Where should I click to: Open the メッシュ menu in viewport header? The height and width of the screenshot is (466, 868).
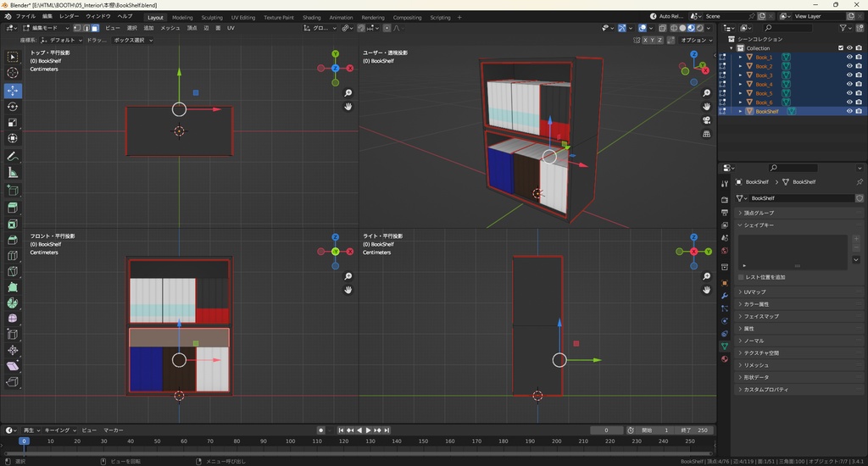[x=170, y=28]
